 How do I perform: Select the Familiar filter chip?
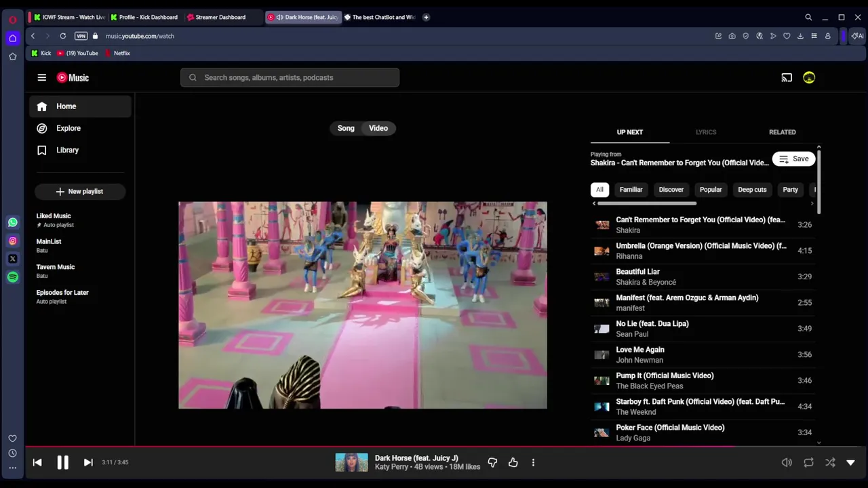631,190
